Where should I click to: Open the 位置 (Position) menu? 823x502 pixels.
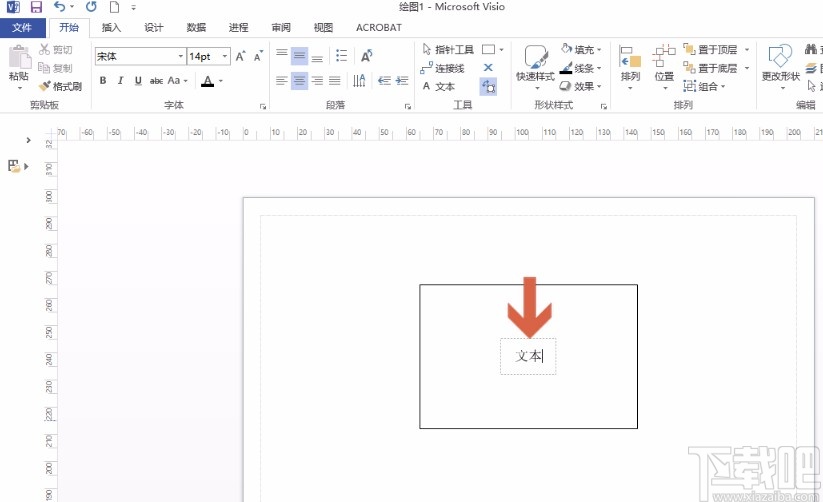664,67
